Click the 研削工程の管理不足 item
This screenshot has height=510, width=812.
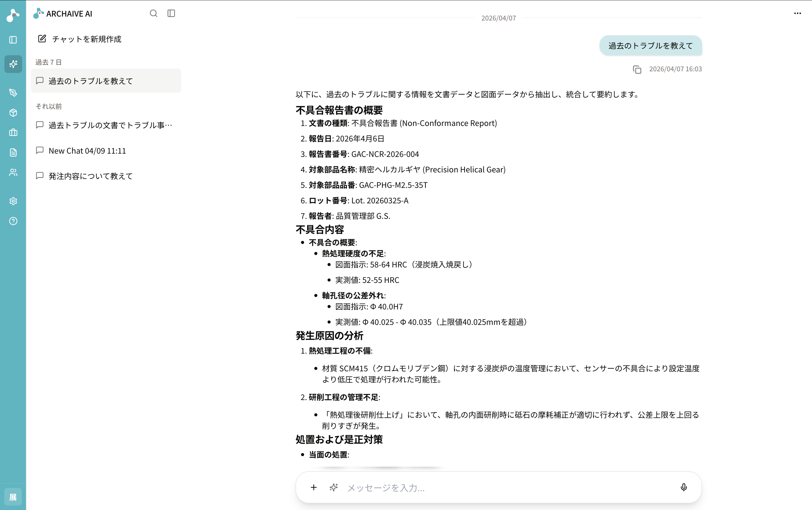point(344,397)
